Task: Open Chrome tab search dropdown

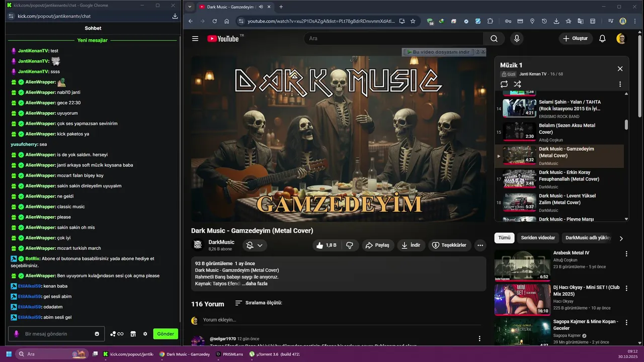Action: point(190,7)
